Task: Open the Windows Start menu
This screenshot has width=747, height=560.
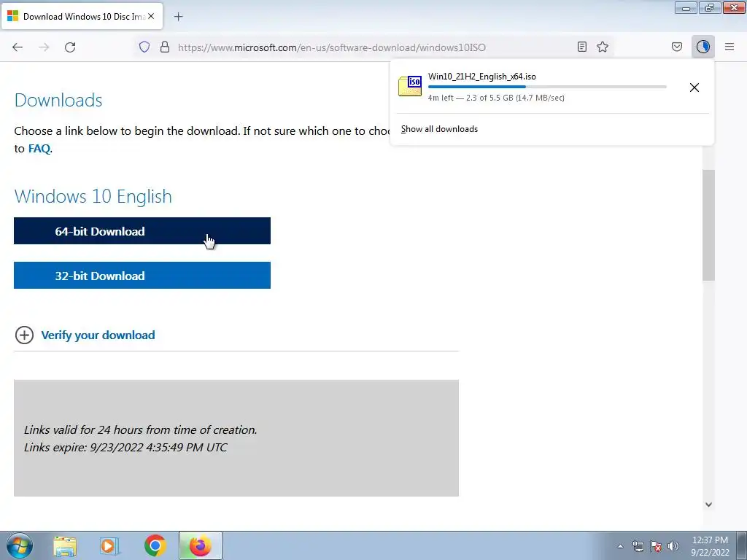Action: point(20,545)
